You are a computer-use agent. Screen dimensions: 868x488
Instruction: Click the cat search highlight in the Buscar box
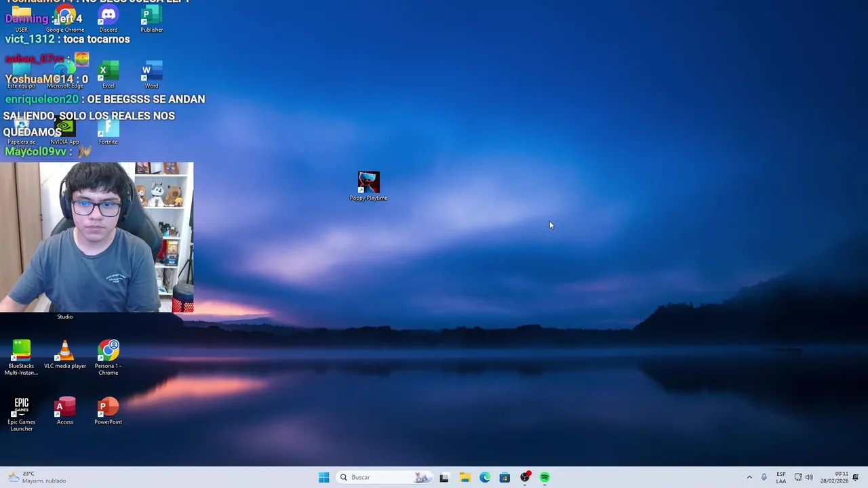click(x=421, y=477)
